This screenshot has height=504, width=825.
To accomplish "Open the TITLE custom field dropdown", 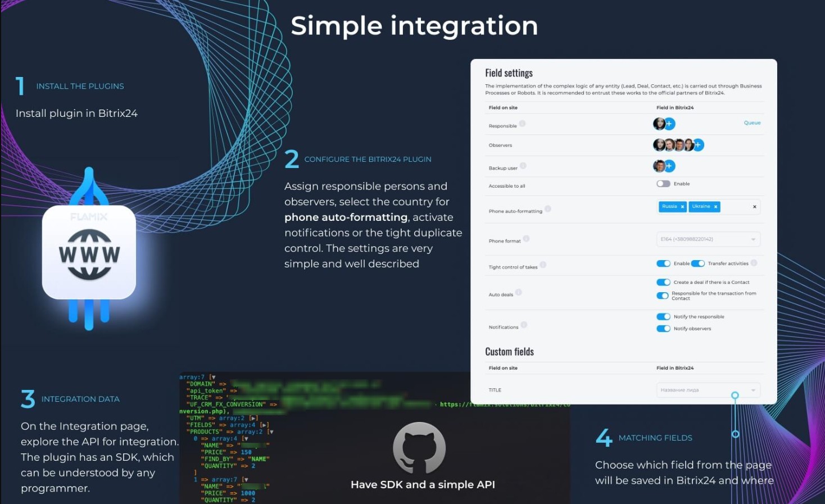I will [x=708, y=390].
